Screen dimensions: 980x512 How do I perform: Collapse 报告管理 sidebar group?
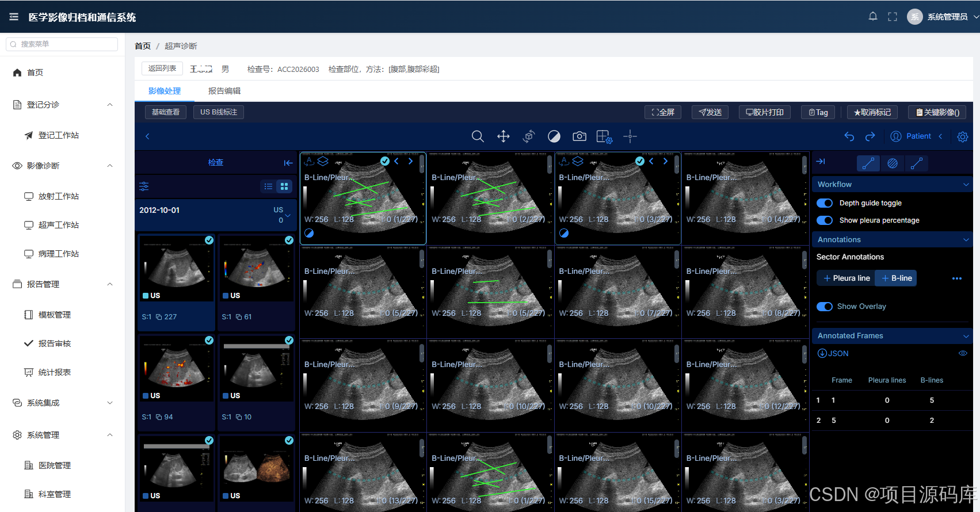pyautogui.click(x=110, y=284)
